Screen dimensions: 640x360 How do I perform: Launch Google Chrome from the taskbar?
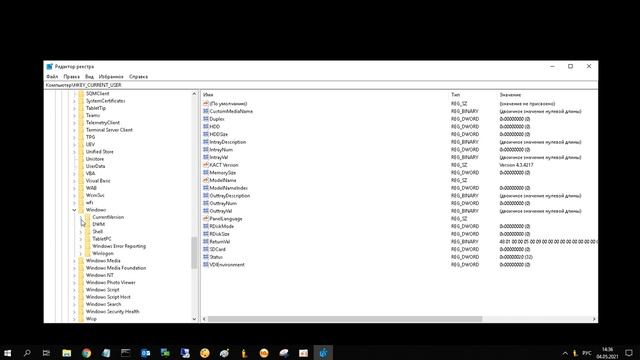pos(86,353)
